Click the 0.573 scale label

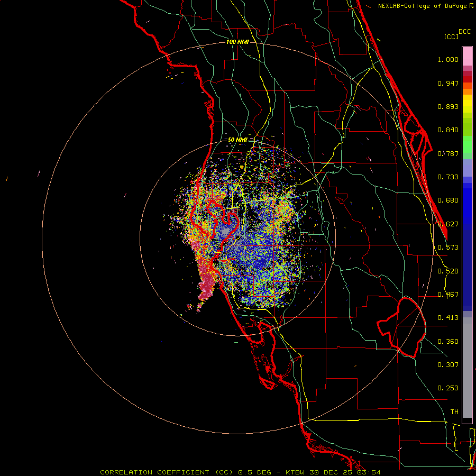pos(448,248)
